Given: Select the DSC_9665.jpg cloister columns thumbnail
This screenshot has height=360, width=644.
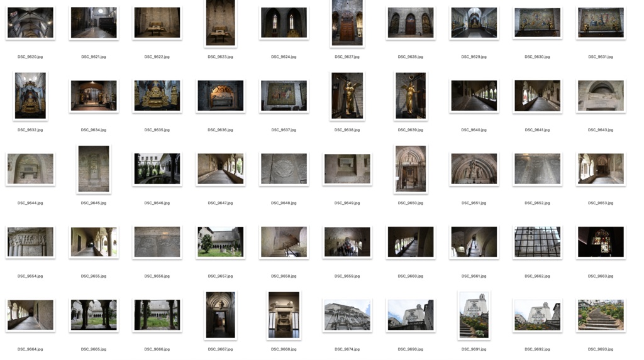Looking at the screenshot, I should point(94,315).
